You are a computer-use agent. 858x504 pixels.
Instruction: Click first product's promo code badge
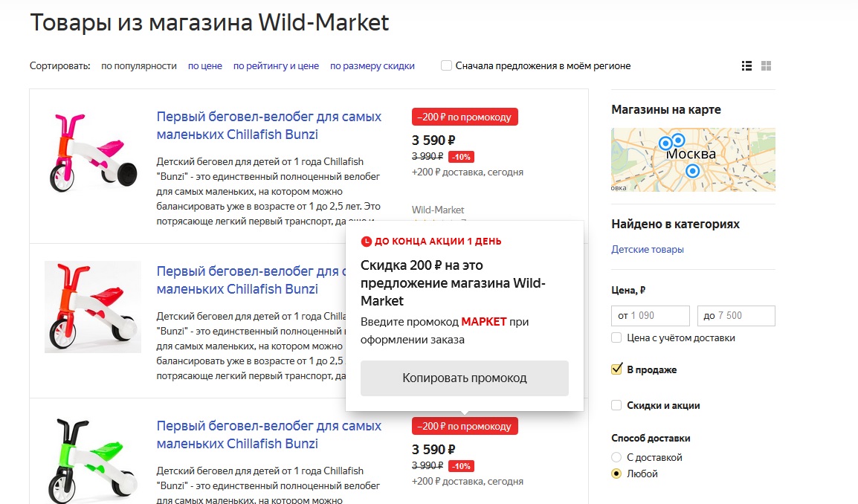465,117
